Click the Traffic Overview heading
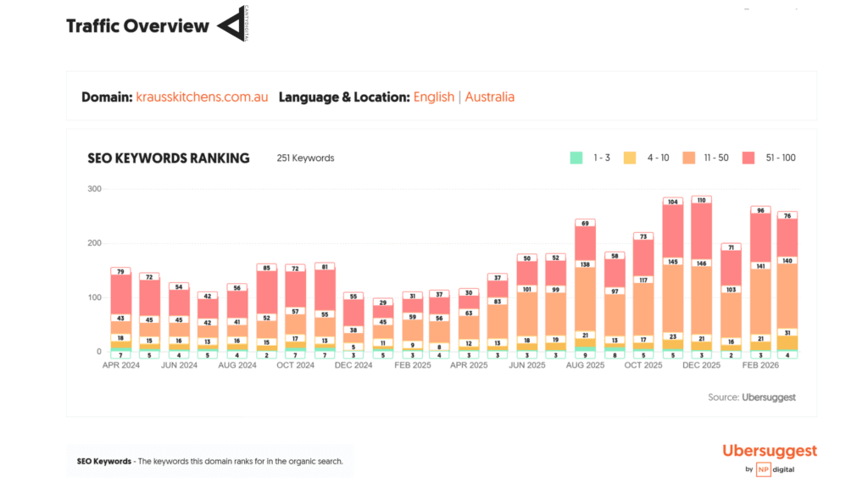This screenshot has width=868, height=488. point(138,26)
